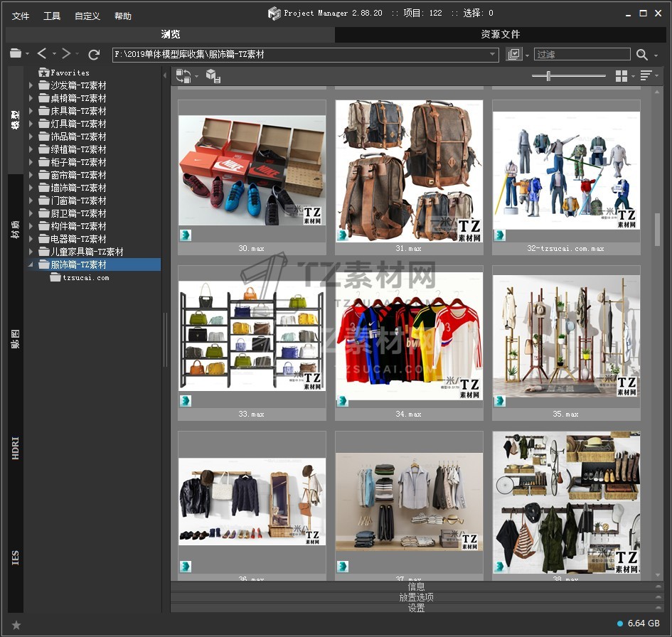
Task: Click the search magnifier icon
Action: 642,55
